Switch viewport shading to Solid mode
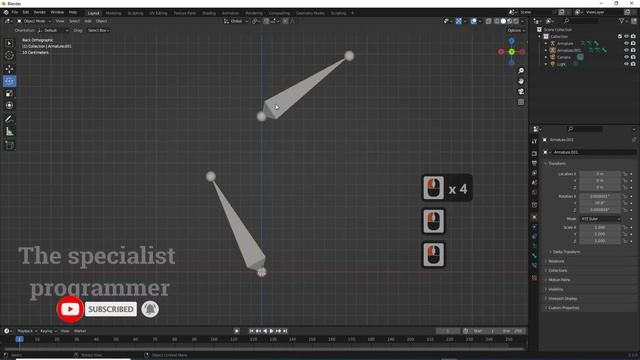Screen dimensions: 640x360 pyautogui.click(x=503, y=21)
